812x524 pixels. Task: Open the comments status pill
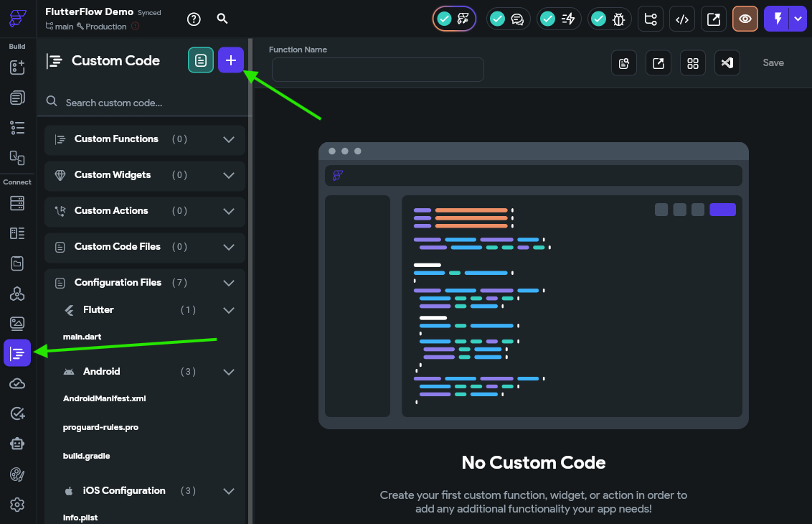tap(508, 19)
